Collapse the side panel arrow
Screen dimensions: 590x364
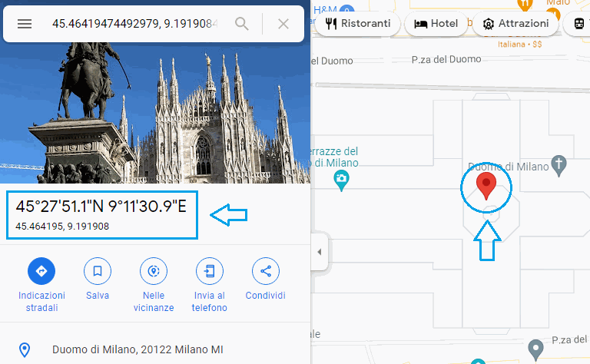tap(320, 252)
